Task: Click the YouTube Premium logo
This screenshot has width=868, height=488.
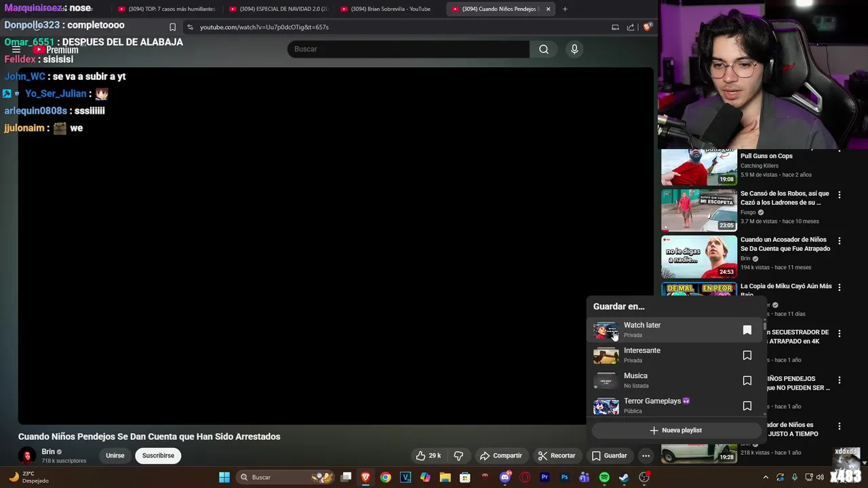Action: (x=56, y=49)
